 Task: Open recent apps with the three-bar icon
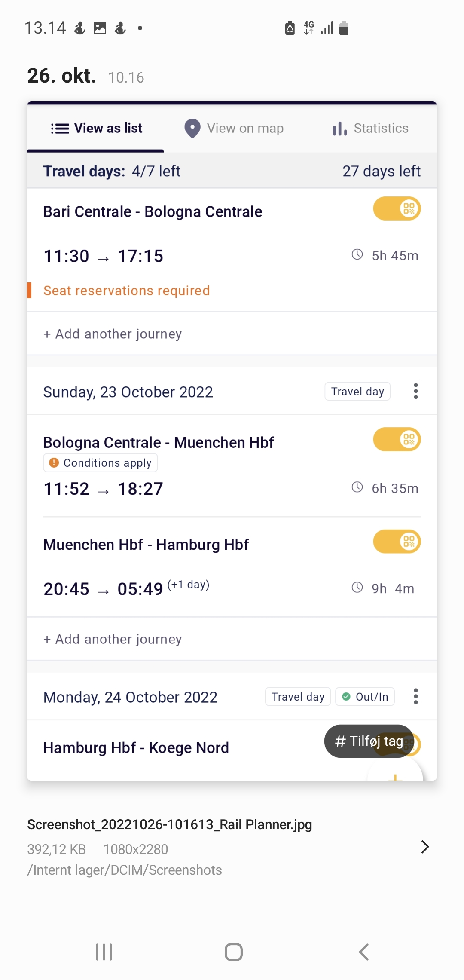104,952
